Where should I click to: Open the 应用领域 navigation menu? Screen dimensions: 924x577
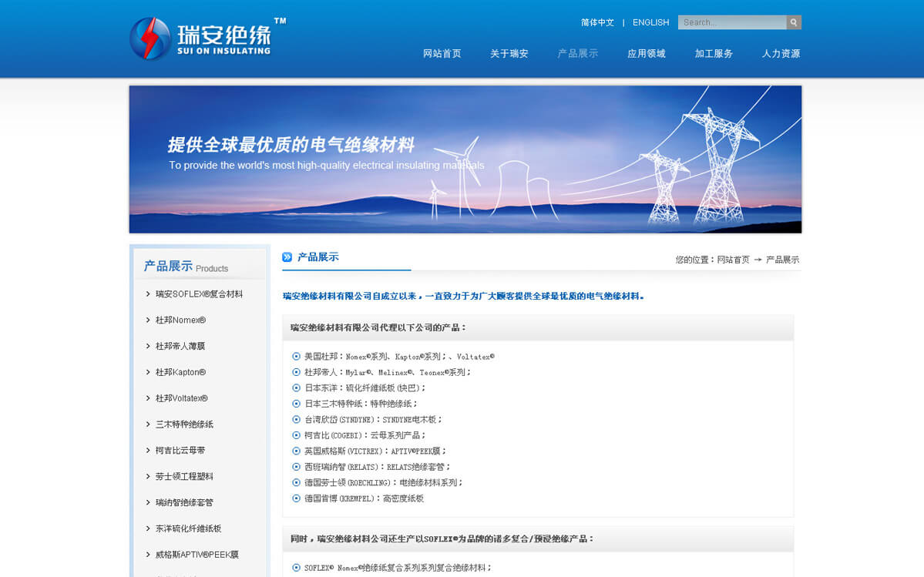(646, 54)
